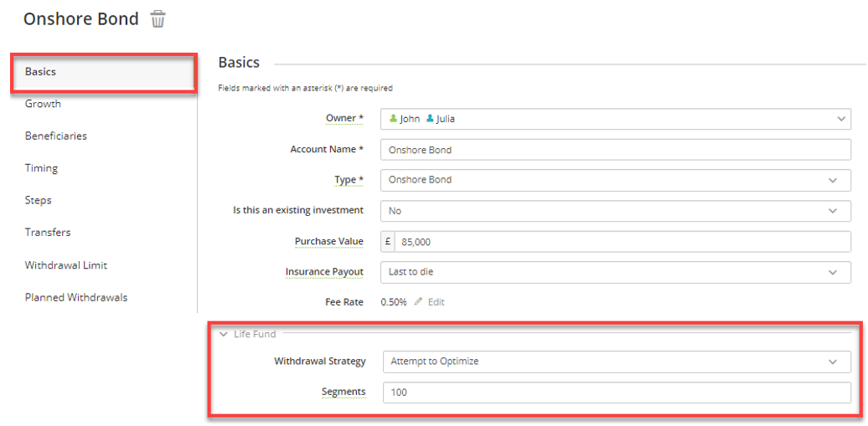
Task: Click the pound currency symbol in Purchase Value
Action: coord(388,242)
